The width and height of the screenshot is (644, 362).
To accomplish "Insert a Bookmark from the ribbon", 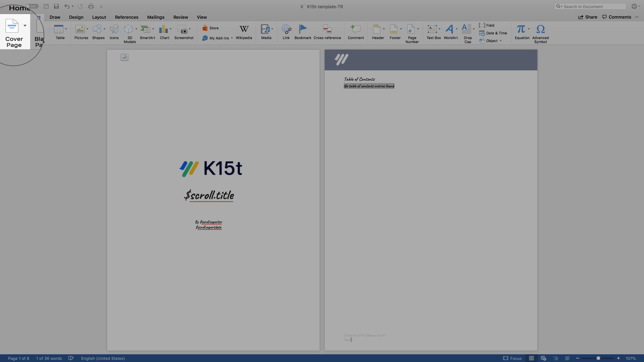I will (x=303, y=29).
